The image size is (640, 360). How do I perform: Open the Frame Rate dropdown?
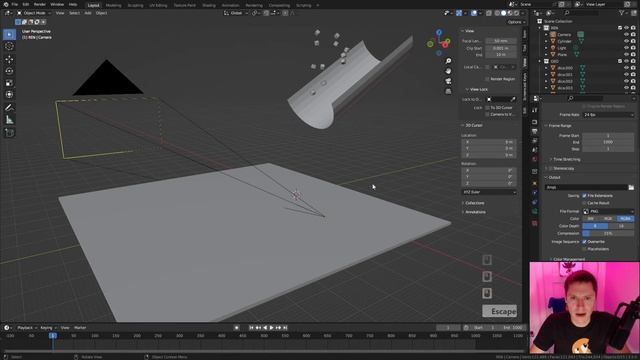click(x=608, y=115)
